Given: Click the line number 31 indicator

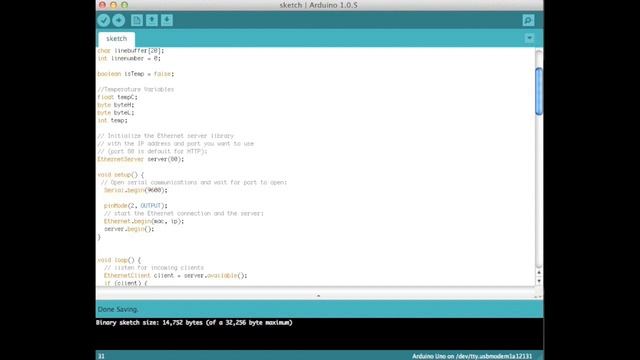Looking at the screenshot, I should [x=101, y=356].
